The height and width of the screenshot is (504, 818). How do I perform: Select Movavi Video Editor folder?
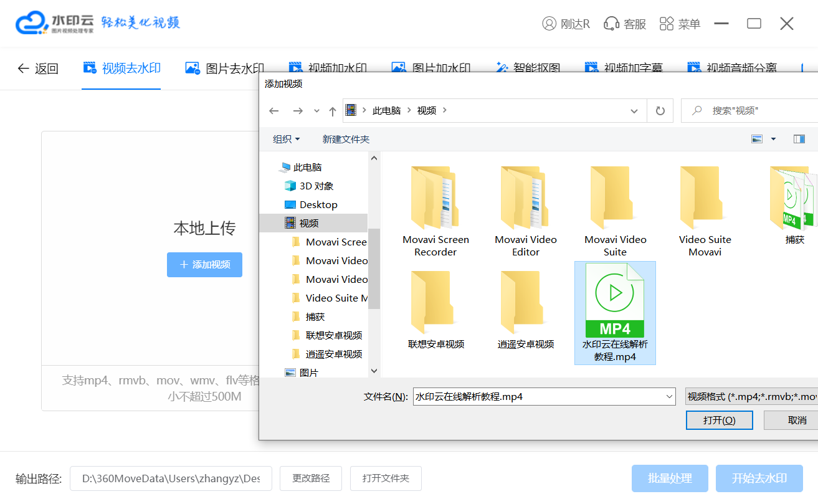[526, 211]
